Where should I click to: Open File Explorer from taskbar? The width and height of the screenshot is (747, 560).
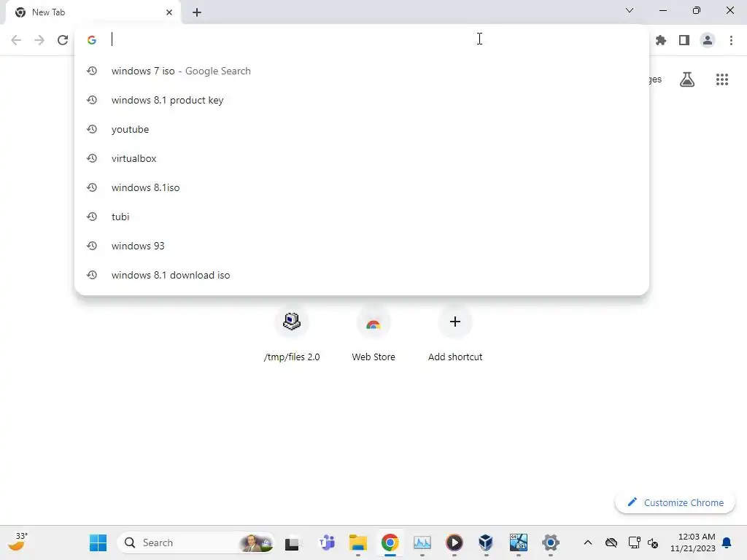(357, 542)
